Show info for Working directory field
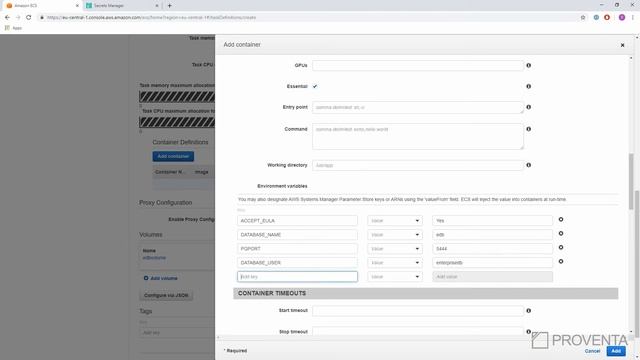Screen dimensions: 640x360 coord(529,165)
